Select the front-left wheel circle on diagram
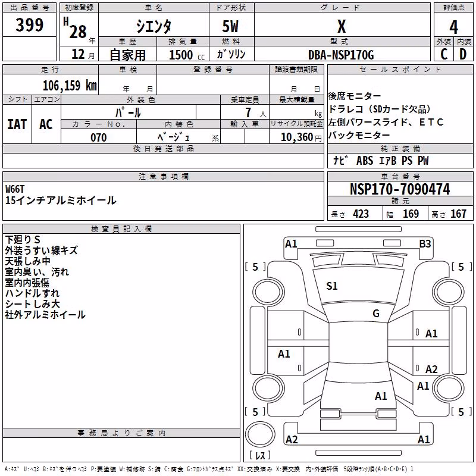476x476 pixels. pyautogui.click(x=268, y=292)
